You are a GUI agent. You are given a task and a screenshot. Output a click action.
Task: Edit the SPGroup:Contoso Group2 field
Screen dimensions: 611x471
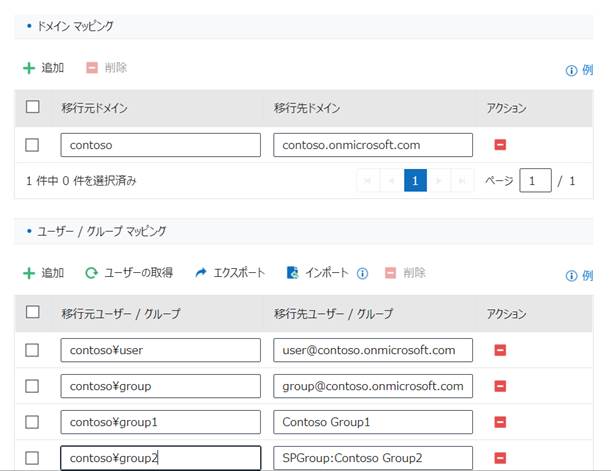point(373,458)
